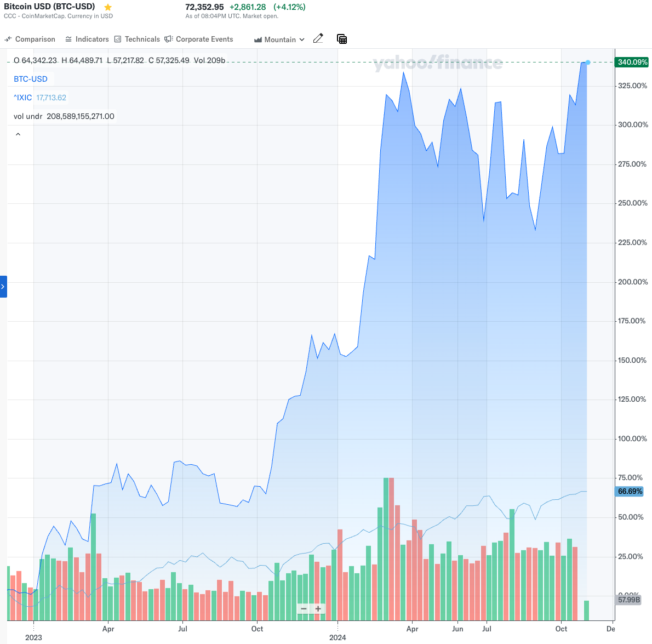Open the Mountain chart type dropdown
Screen dimensions: 652x644
pyautogui.click(x=279, y=39)
